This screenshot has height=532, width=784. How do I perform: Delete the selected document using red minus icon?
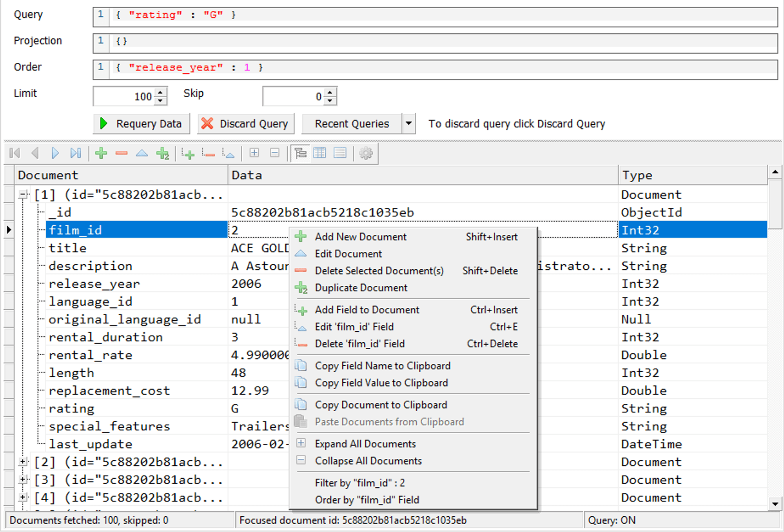(122, 153)
